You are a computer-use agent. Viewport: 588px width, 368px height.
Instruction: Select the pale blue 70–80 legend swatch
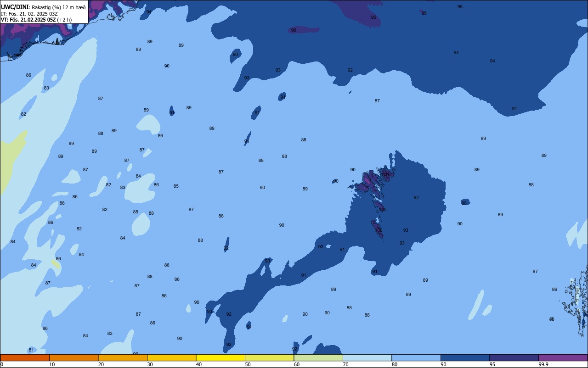click(x=367, y=357)
